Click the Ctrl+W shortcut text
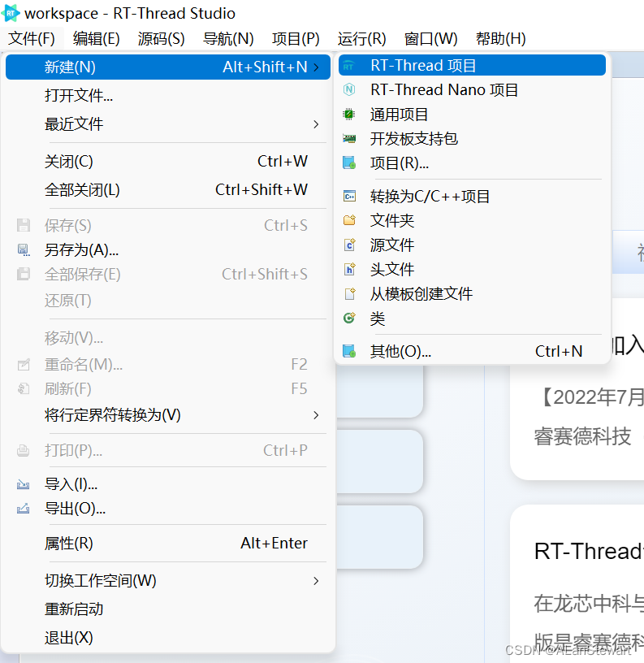Viewport: 644px width, 663px height. pyautogui.click(x=283, y=162)
